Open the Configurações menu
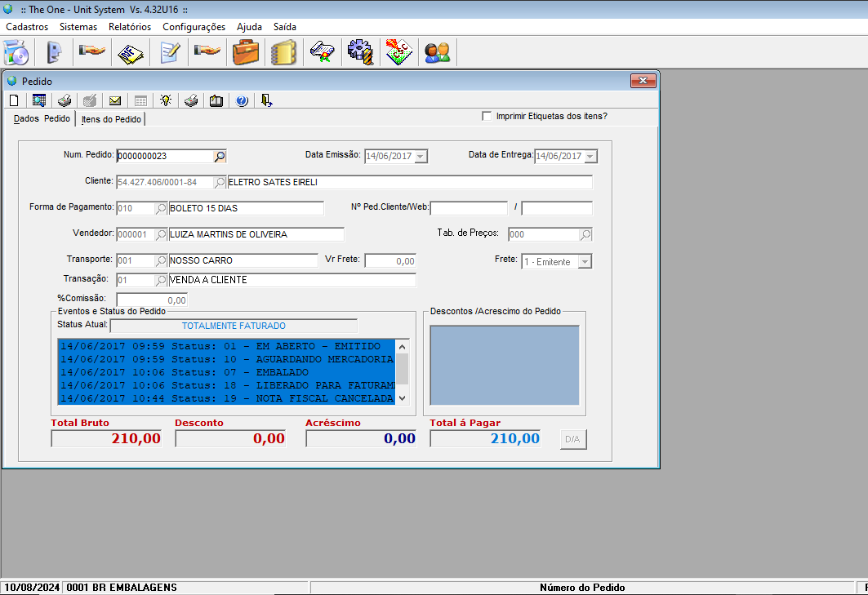 194,27
